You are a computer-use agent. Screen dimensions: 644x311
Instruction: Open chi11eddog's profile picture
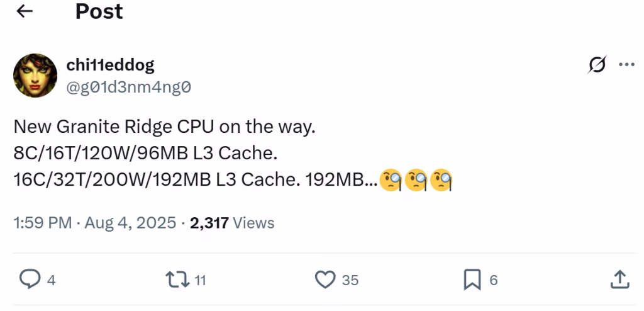pos(35,75)
